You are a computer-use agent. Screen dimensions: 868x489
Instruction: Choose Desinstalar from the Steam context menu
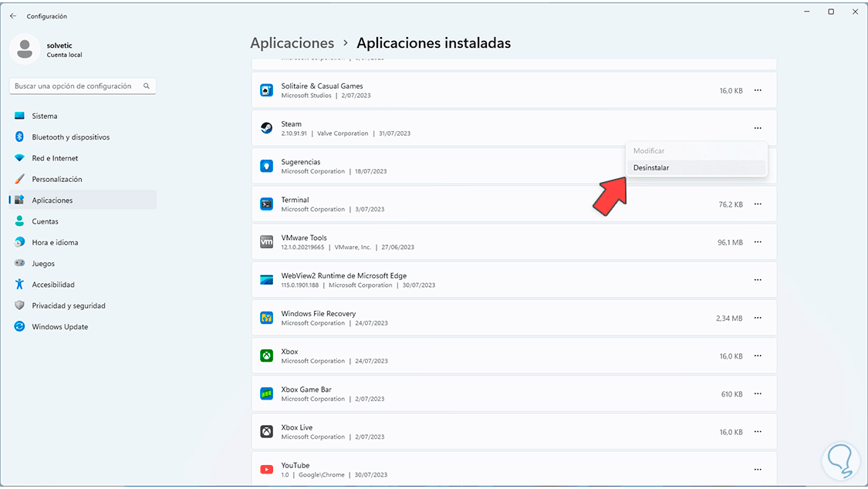[697, 167]
